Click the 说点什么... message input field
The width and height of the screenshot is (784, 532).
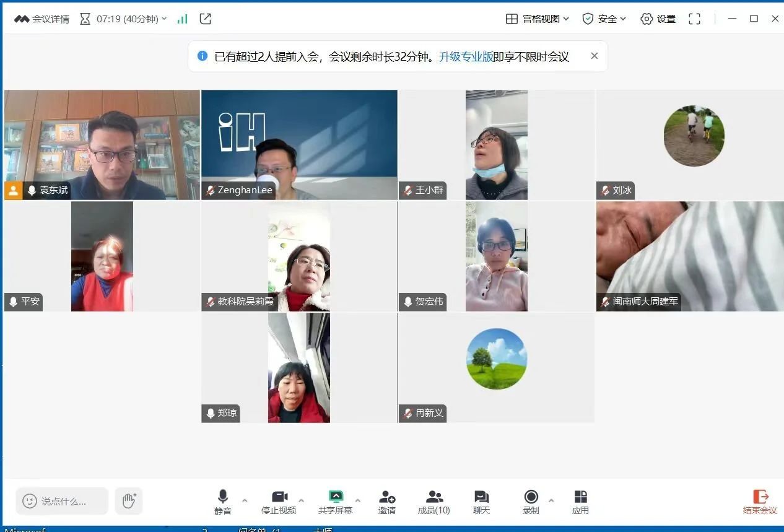[x=63, y=501]
